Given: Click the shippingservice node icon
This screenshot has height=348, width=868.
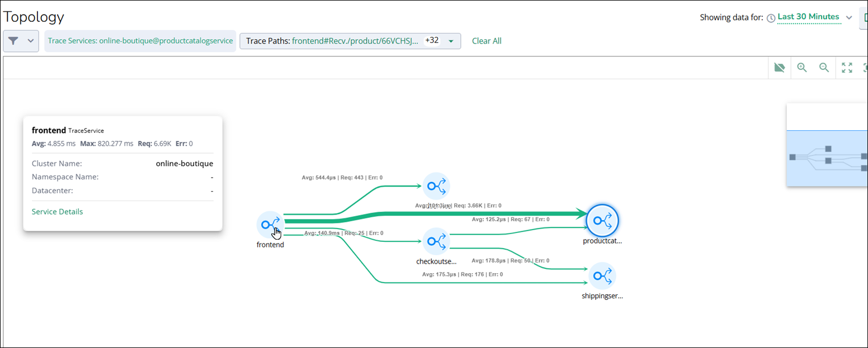Looking at the screenshot, I should point(602,275).
